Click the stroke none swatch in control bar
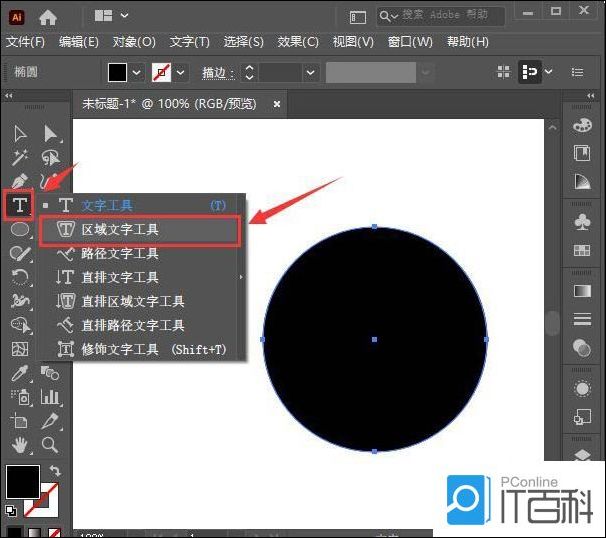The width and height of the screenshot is (606, 538). coord(162,72)
